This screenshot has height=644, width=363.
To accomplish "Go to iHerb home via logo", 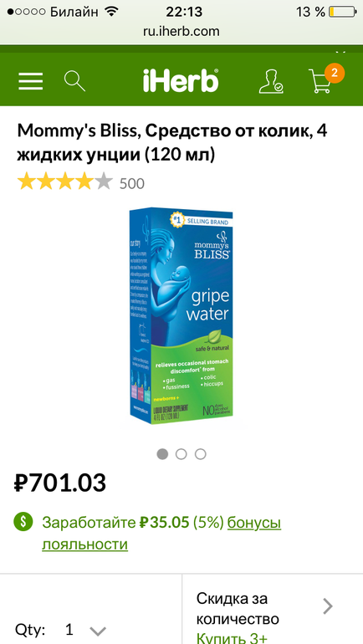I will point(181,80).
